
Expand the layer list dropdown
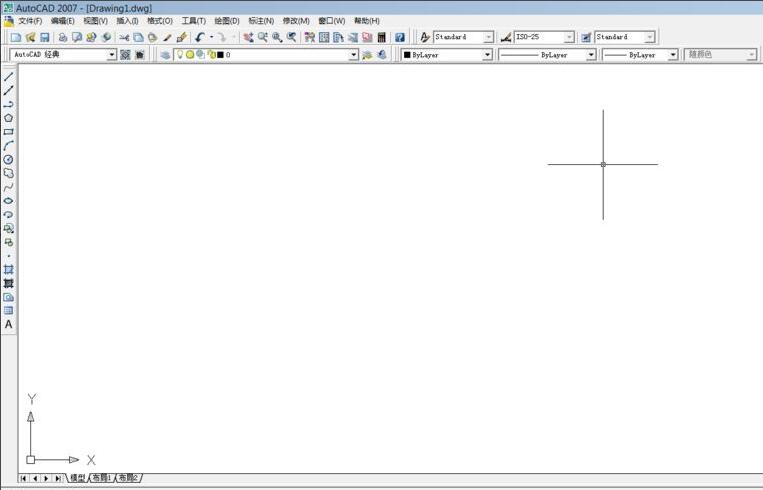pos(353,55)
